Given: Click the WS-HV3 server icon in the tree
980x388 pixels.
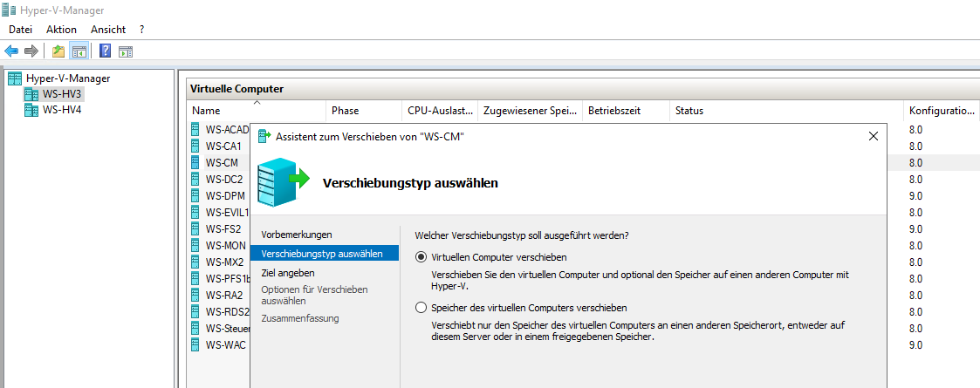Looking at the screenshot, I should pos(31,94).
